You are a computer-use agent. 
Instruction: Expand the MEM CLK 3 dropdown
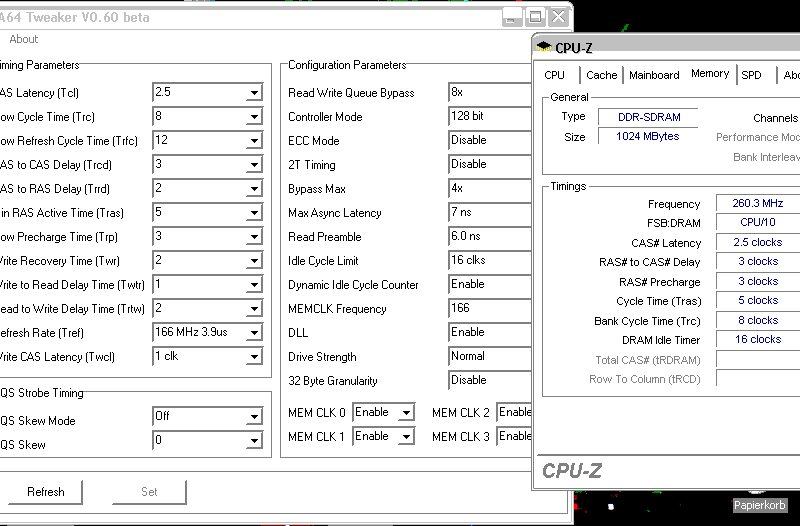(514, 436)
